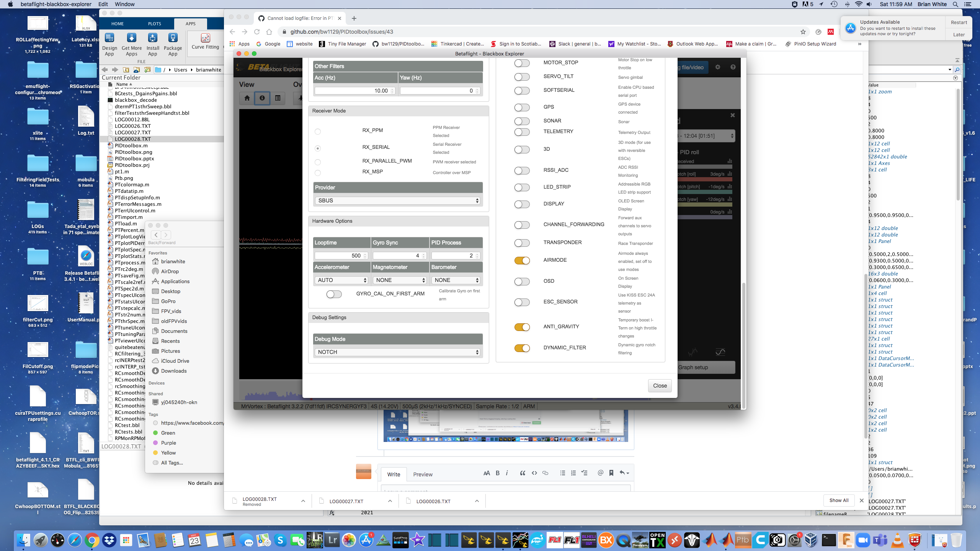Viewport: 980px width, 551px height.
Task: Open the log info view in Blackbox Explorer
Action: click(x=262, y=98)
